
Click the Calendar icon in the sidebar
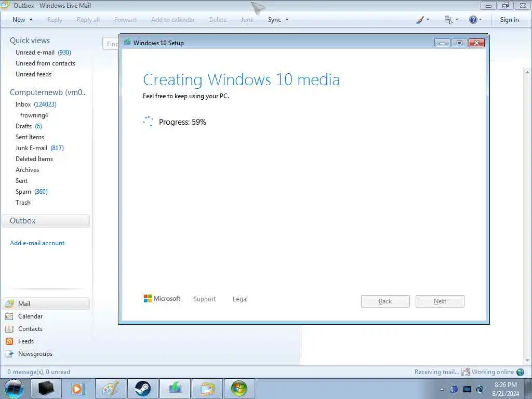coord(9,316)
